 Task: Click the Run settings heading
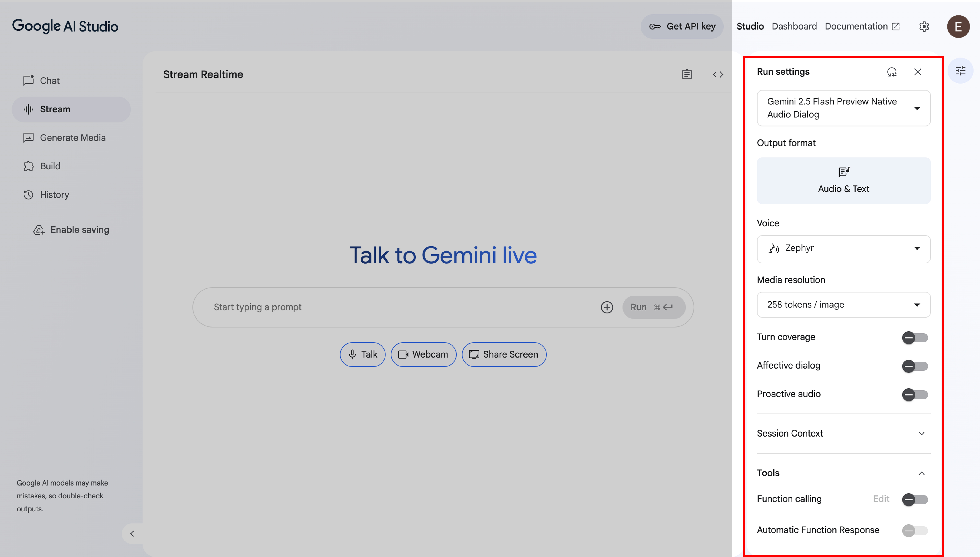783,72
